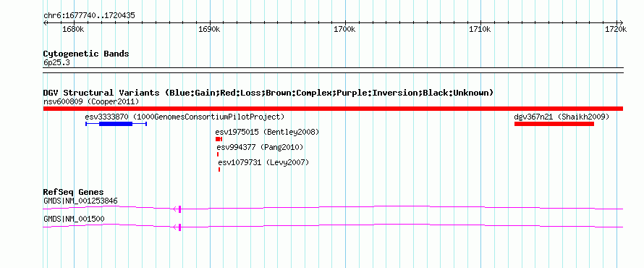Open dgv367n21 (Shaikh2009) label

(x=562, y=117)
